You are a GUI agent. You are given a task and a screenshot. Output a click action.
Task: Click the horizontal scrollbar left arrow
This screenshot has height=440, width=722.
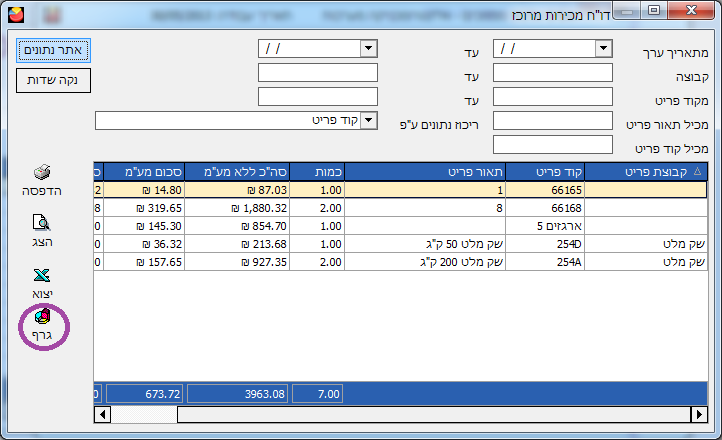tap(101, 414)
